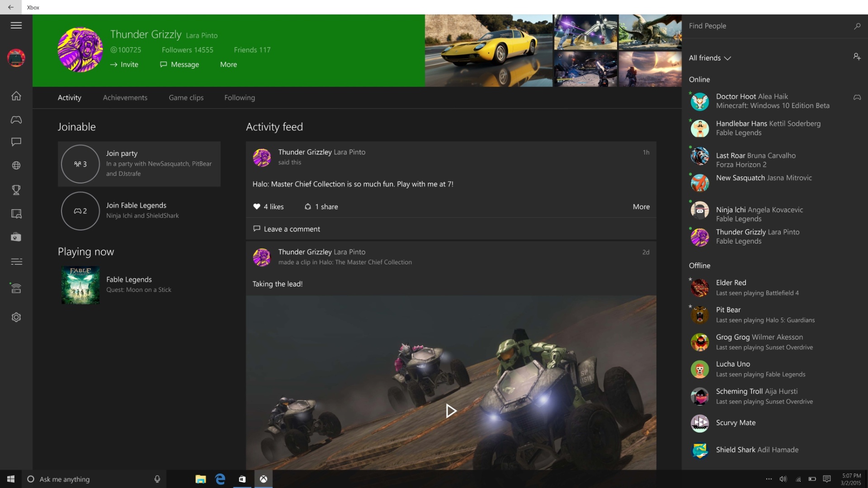Like Thunder Grizzley's Halo post
Screen dimensions: 868x488
pyautogui.click(x=268, y=206)
